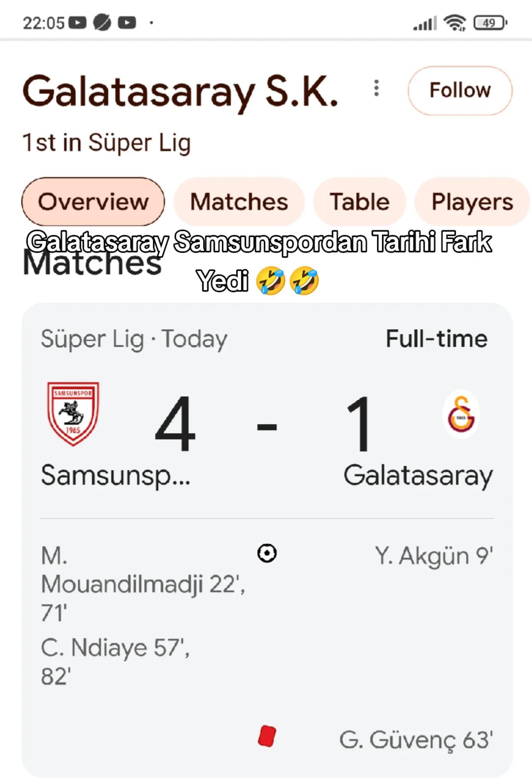The image size is (532, 782).
Task: Tap the cellular signal bars icon
Action: 425,23
